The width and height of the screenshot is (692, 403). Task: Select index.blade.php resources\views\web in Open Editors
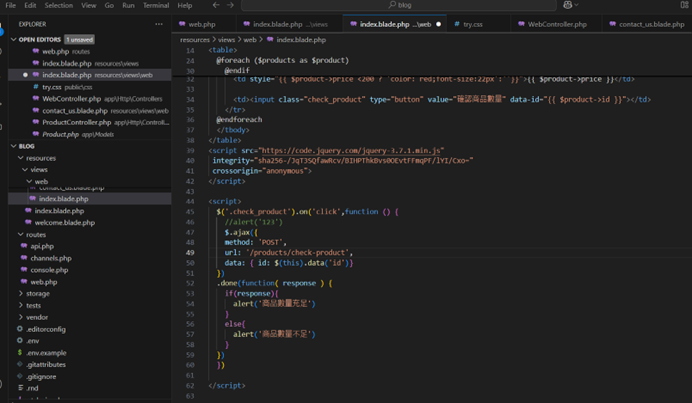tap(90, 75)
